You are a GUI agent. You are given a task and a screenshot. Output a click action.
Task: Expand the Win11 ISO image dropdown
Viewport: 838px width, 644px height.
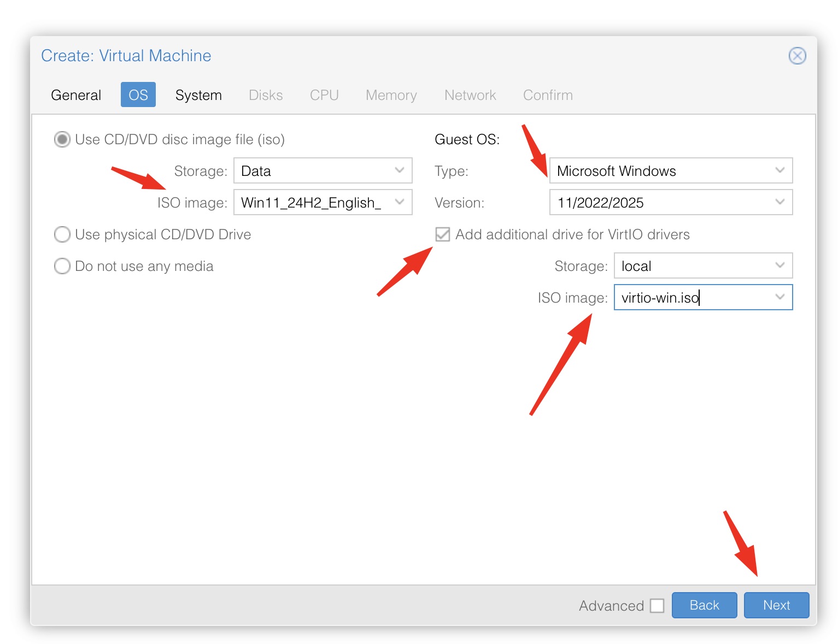400,203
